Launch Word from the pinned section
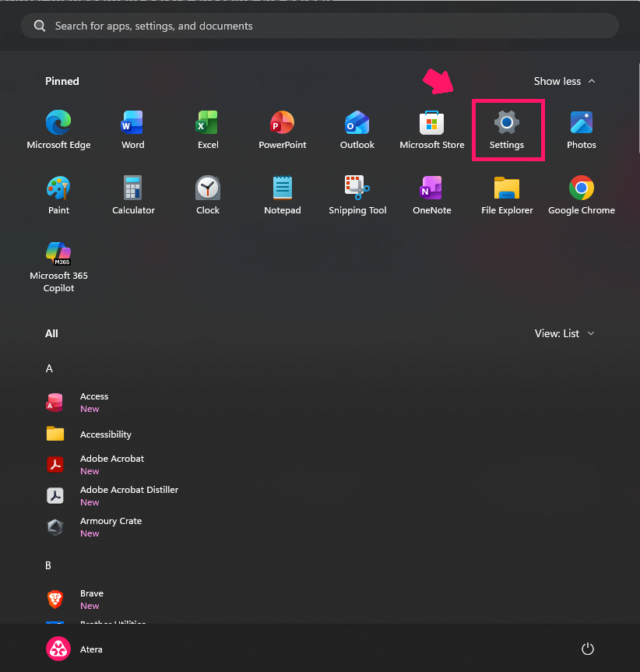This screenshot has height=672, width=640. click(x=133, y=129)
